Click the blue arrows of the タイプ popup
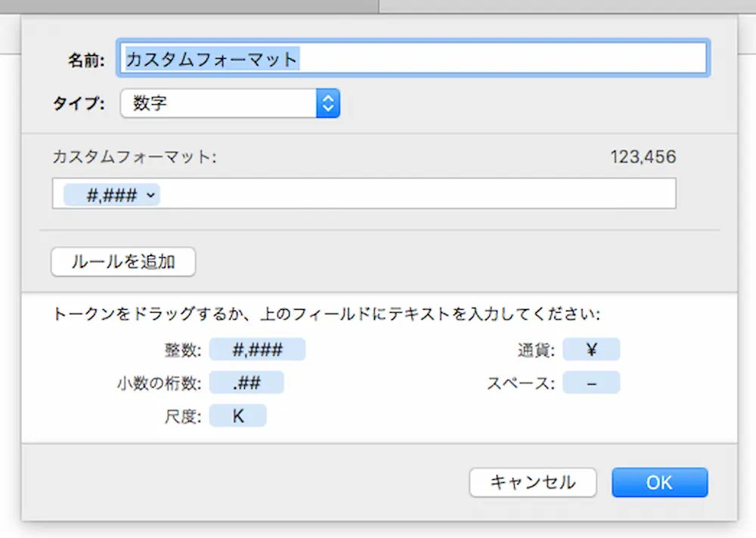Image resolution: width=756 pixels, height=538 pixels. (327, 104)
